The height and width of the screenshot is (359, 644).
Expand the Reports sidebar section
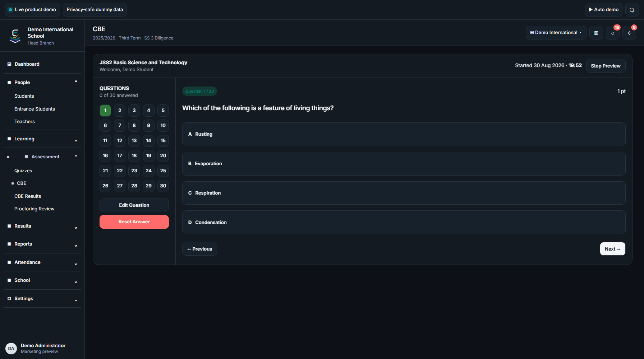click(x=42, y=244)
